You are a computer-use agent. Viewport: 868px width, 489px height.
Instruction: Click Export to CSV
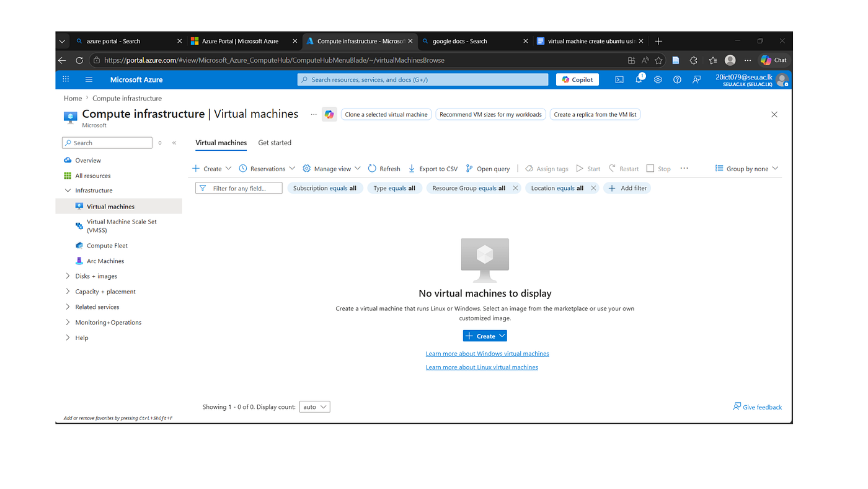(x=433, y=169)
